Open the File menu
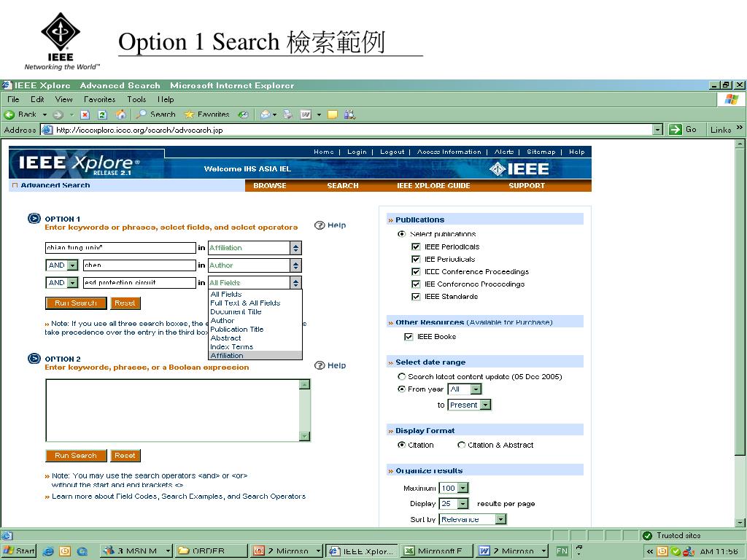The height and width of the screenshot is (560, 747). (13, 99)
